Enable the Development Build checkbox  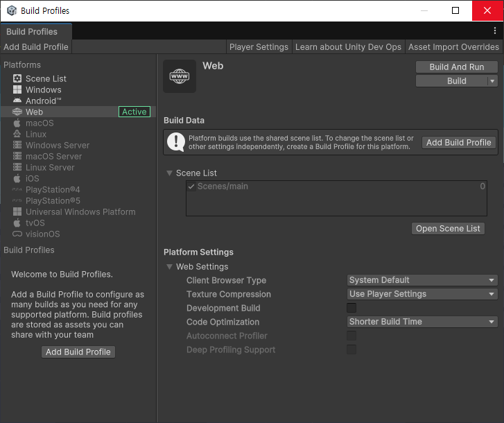pos(351,308)
